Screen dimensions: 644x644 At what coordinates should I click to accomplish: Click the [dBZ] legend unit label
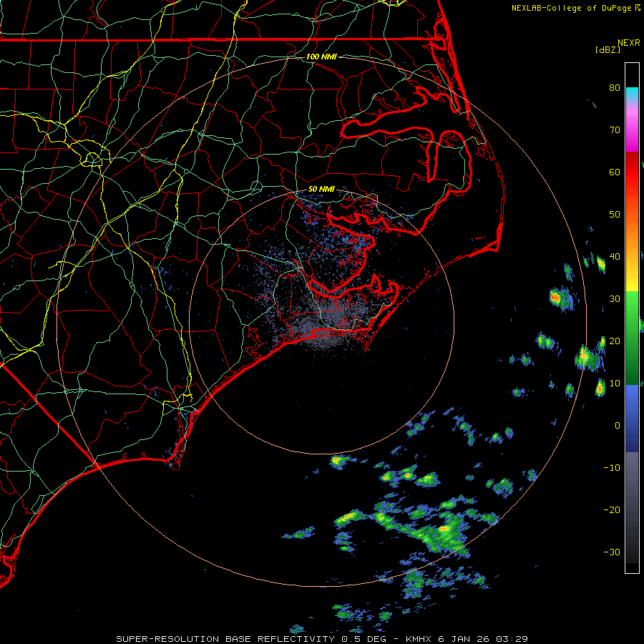608,50
